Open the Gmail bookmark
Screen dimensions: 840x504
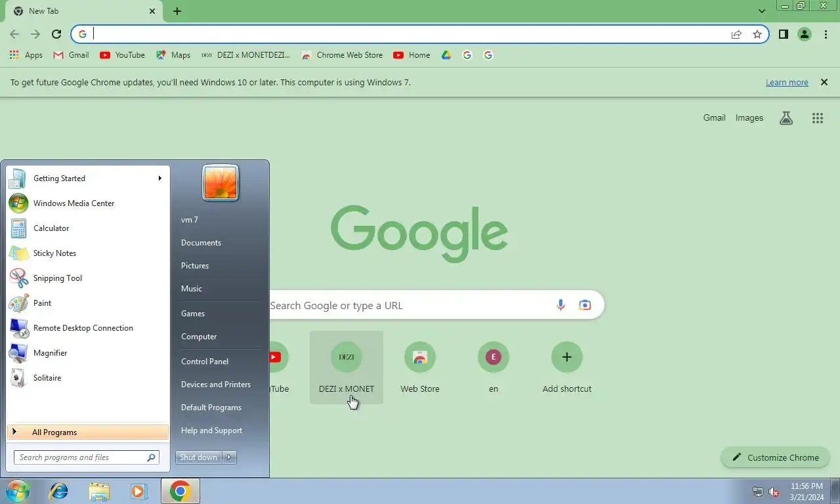(x=71, y=55)
